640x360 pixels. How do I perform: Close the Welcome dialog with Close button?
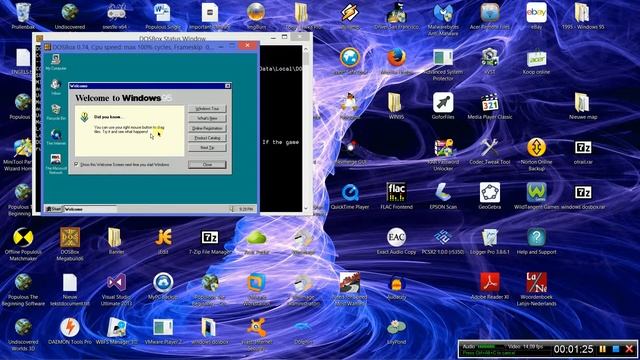point(207,164)
